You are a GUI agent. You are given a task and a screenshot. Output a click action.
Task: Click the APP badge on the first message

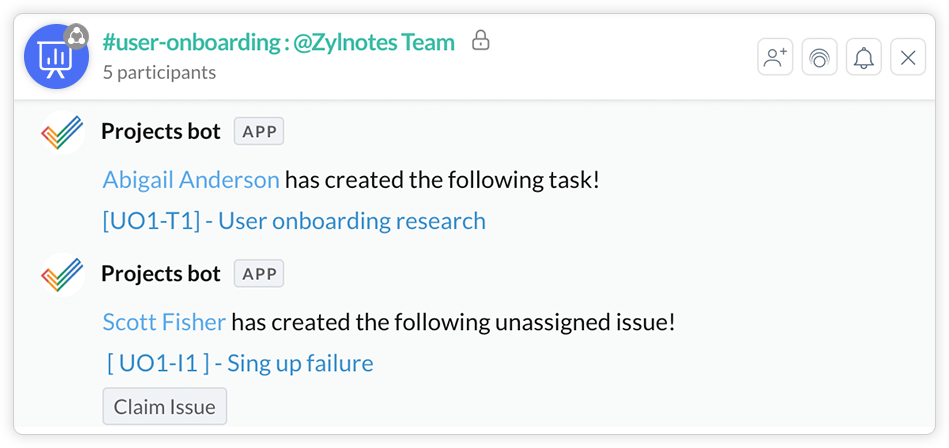259,131
